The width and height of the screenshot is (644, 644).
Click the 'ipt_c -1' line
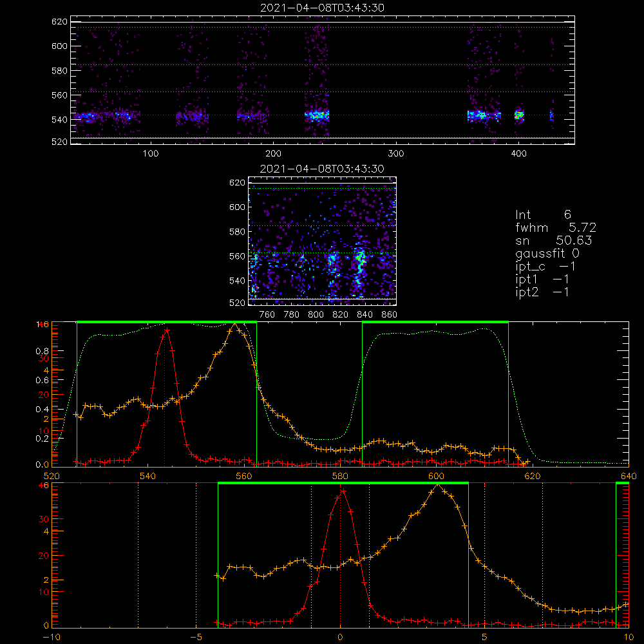[x=545, y=267]
